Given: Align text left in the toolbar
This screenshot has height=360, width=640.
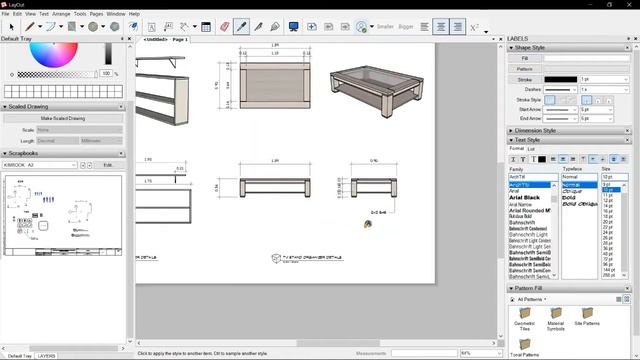Looking at the screenshot, I should tap(424, 27).
